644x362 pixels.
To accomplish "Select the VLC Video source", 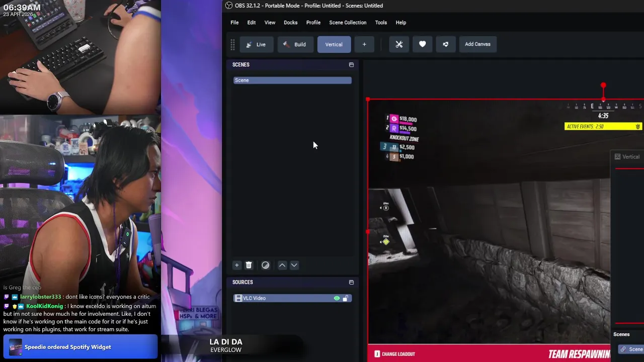I will coord(292,298).
